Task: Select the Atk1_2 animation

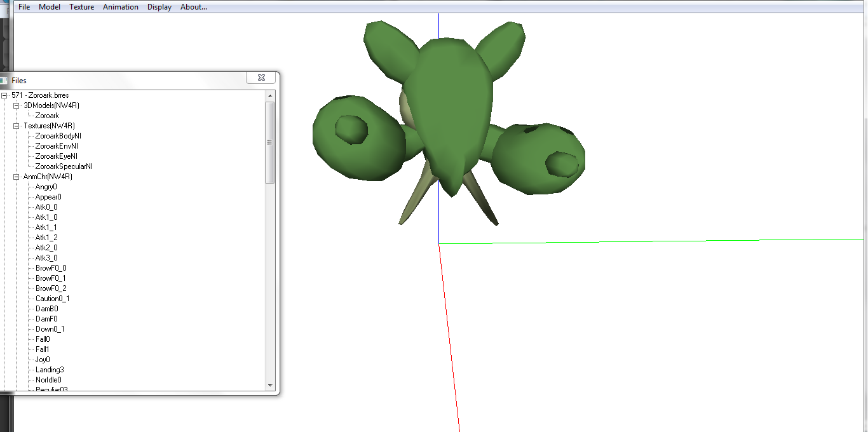Action: pyautogui.click(x=46, y=238)
